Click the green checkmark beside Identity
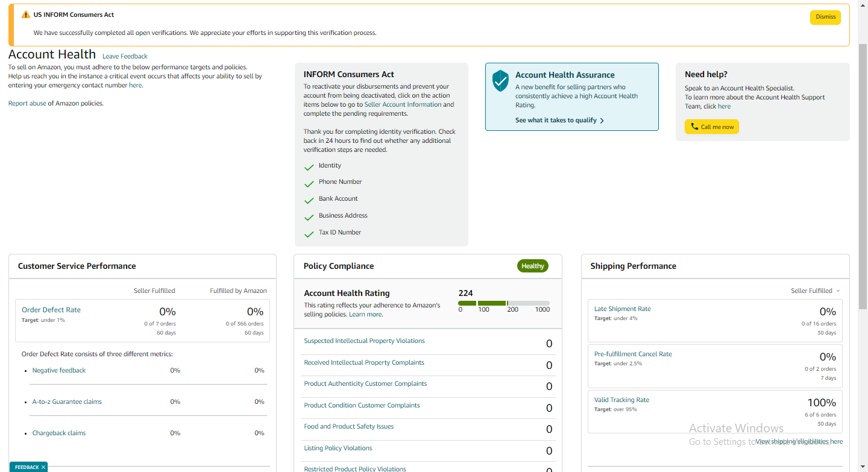Screen dimensions: 868x472 pyautogui.click(x=309, y=167)
